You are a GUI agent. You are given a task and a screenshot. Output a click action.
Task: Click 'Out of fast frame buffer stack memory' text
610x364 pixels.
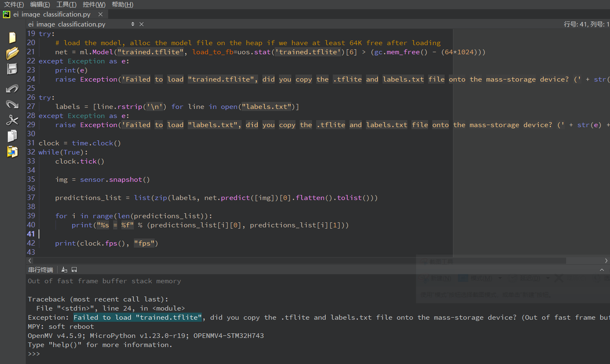click(104, 281)
